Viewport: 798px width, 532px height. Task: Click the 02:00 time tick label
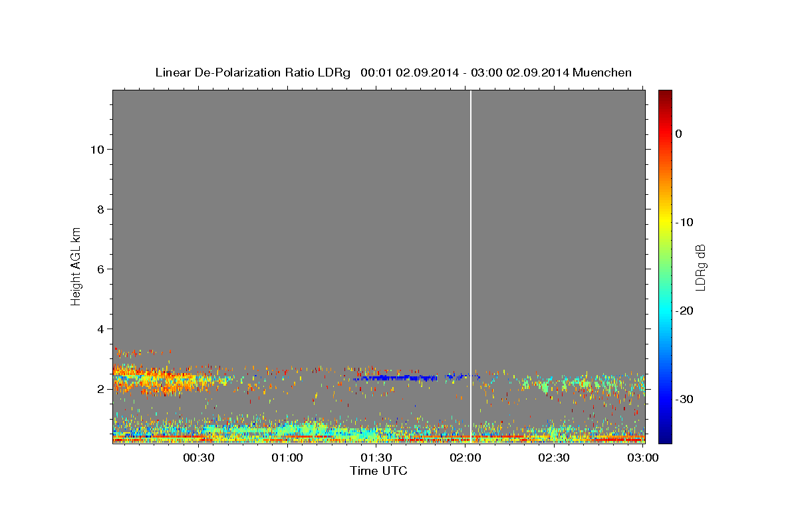click(465, 458)
